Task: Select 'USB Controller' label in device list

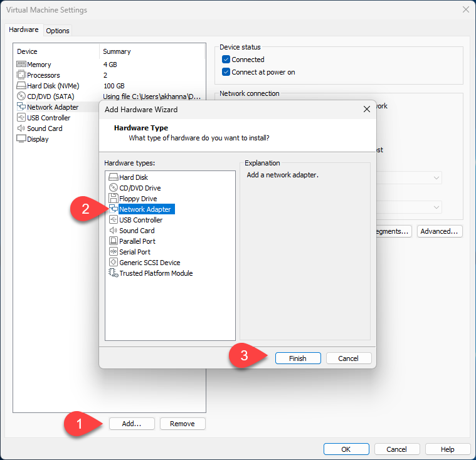Action: pos(48,117)
